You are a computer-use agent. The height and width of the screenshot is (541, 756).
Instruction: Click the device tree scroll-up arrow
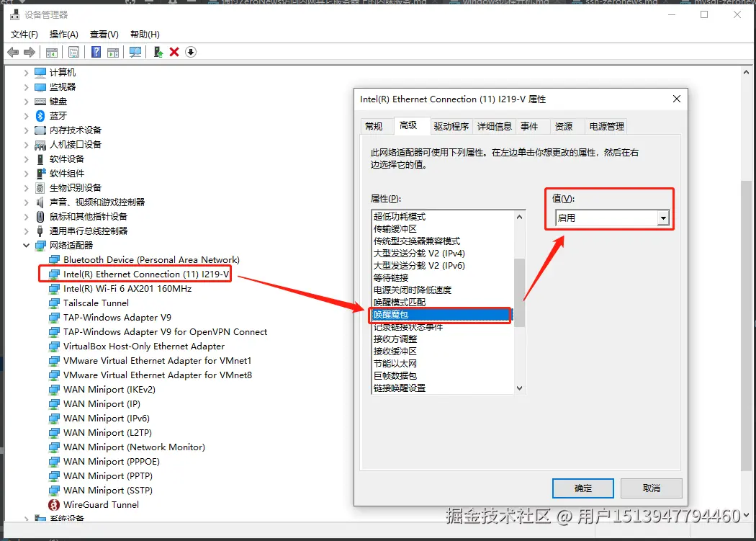747,72
